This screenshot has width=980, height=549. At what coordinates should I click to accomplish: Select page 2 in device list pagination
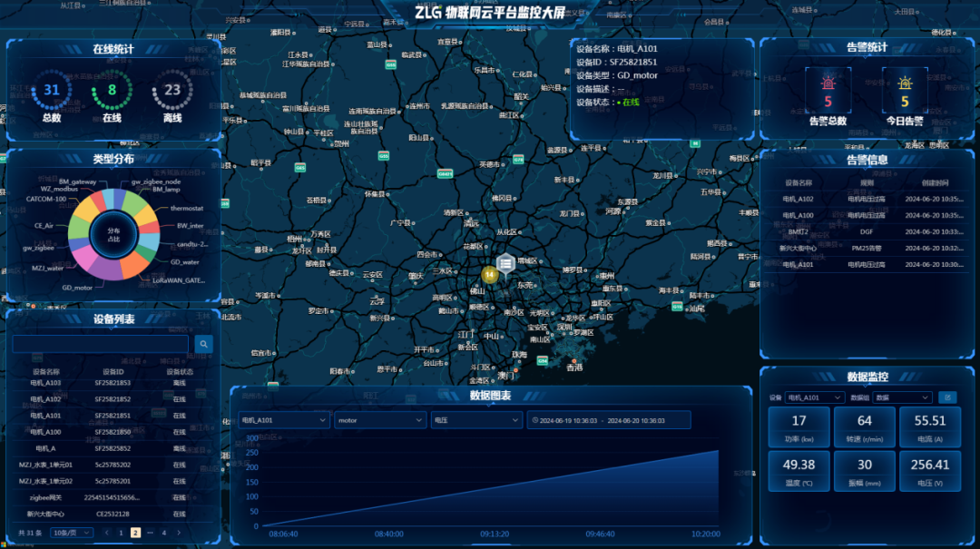[x=135, y=533]
